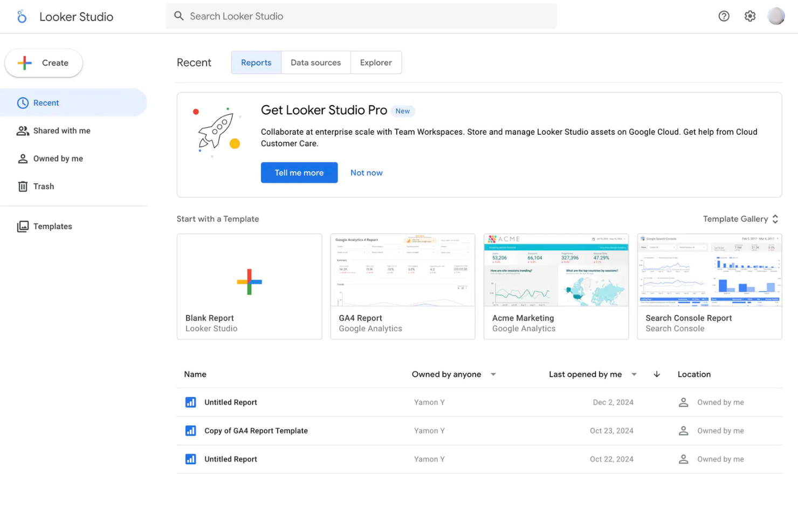
Task: Open the Trash icon in sidebar
Action: click(23, 186)
